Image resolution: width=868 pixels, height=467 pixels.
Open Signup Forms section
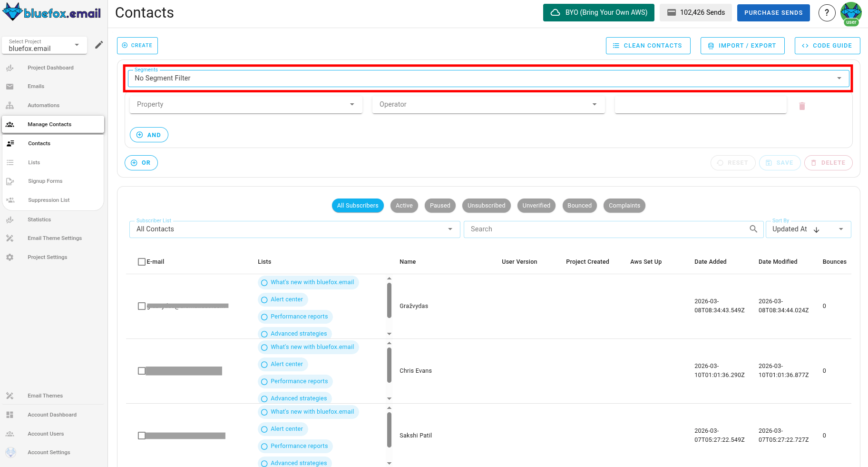[x=45, y=181]
